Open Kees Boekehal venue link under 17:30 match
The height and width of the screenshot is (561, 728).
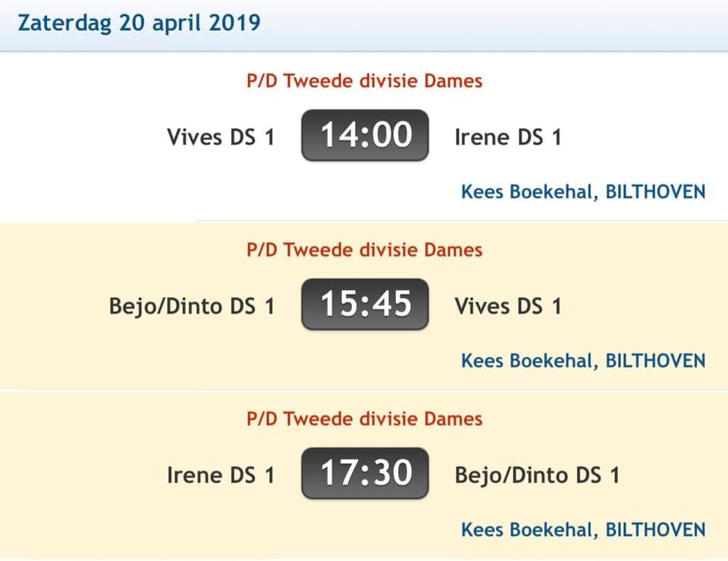pyautogui.click(x=582, y=530)
